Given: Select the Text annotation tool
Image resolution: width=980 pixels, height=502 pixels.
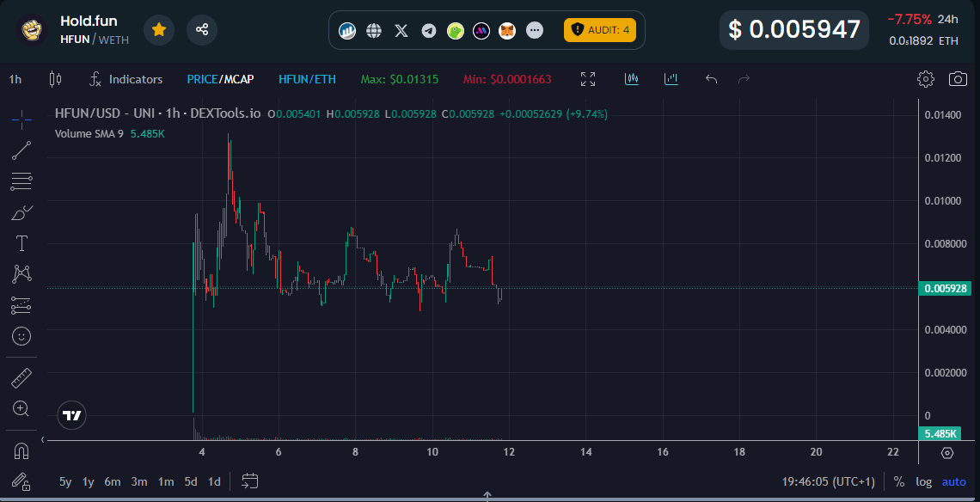Looking at the screenshot, I should (21, 243).
